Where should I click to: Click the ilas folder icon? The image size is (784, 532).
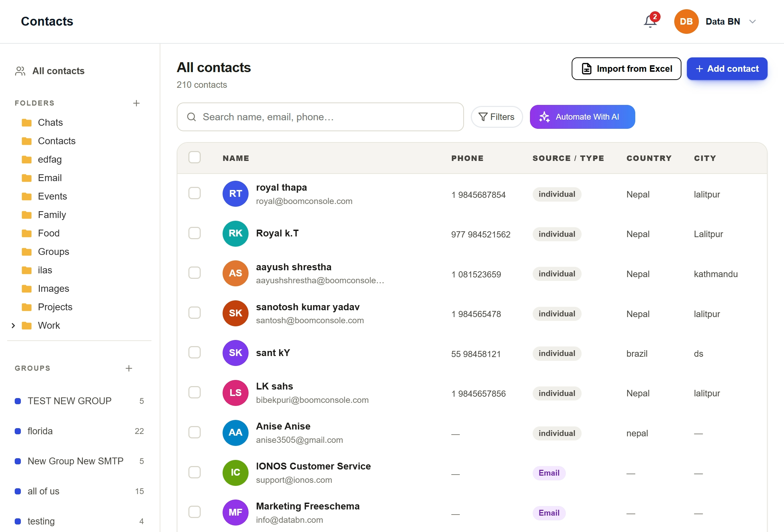(x=27, y=270)
